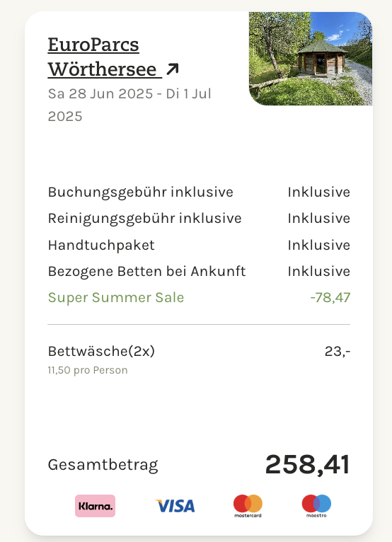Click the 23,- Bettwäsche price
Screen dimensions: 392x542
[338, 352]
